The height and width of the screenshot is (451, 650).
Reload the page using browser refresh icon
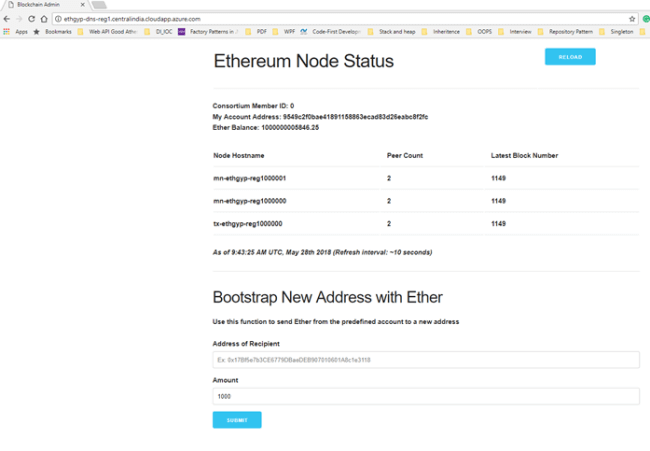(x=31, y=19)
